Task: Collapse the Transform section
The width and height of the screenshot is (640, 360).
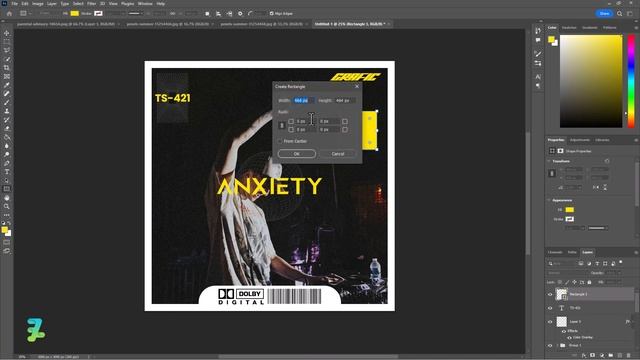Action: click(549, 161)
